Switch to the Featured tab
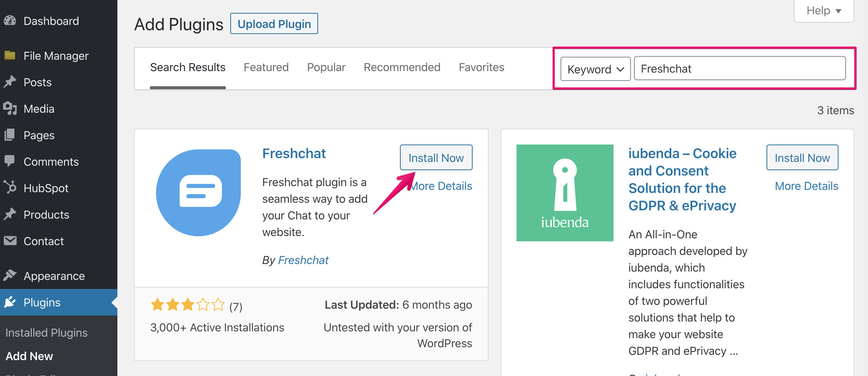868x376 pixels. pos(266,67)
